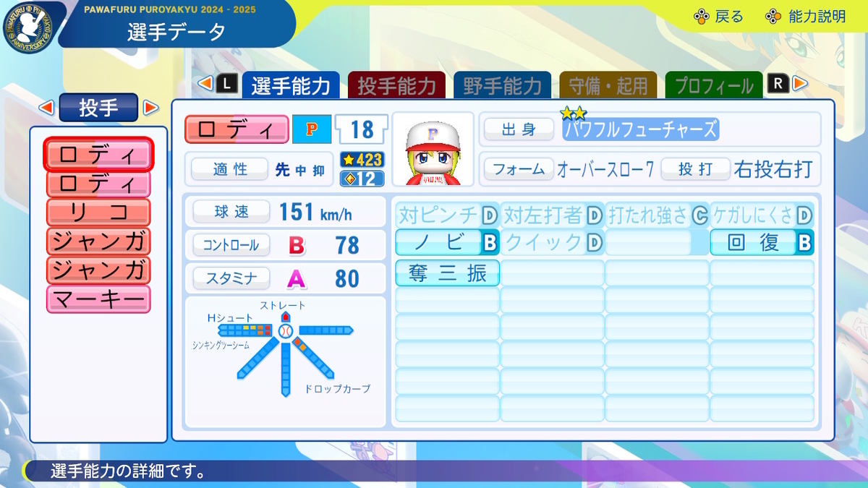Select クイック D ability cell
The width and height of the screenshot is (868, 488).
(x=553, y=243)
